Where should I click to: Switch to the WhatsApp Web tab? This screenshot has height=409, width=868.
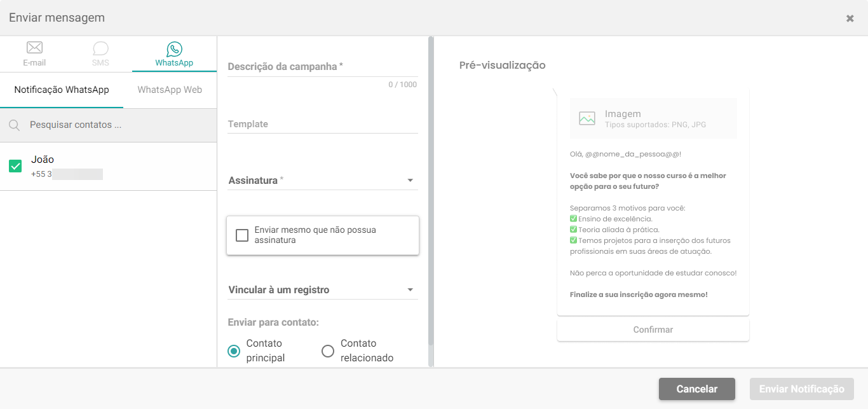170,90
